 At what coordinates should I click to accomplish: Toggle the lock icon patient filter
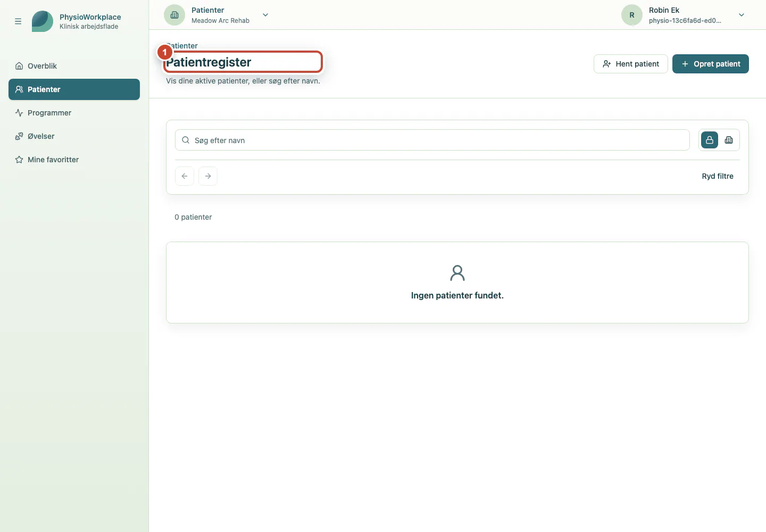[710, 140]
